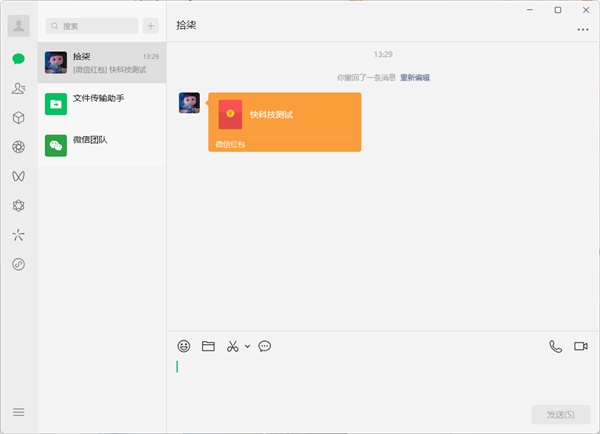Open the 微信团队 chat
Screen dimensions: 600x434
(102, 145)
